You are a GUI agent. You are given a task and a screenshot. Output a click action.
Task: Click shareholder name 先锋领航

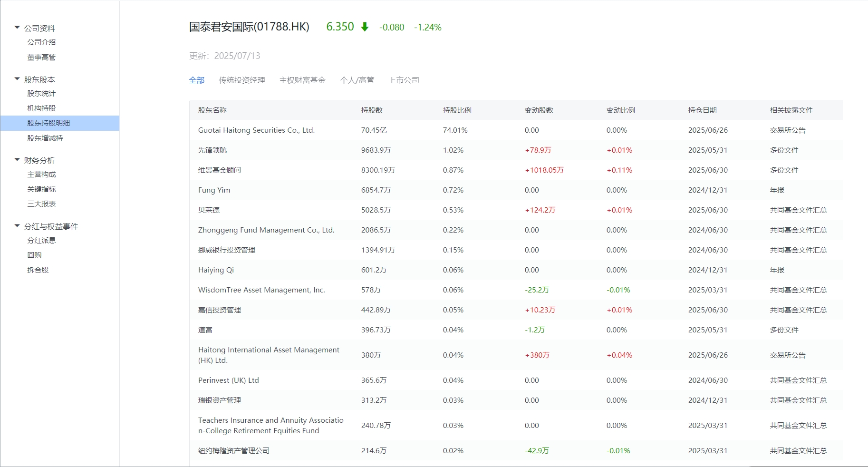click(212, 150)
